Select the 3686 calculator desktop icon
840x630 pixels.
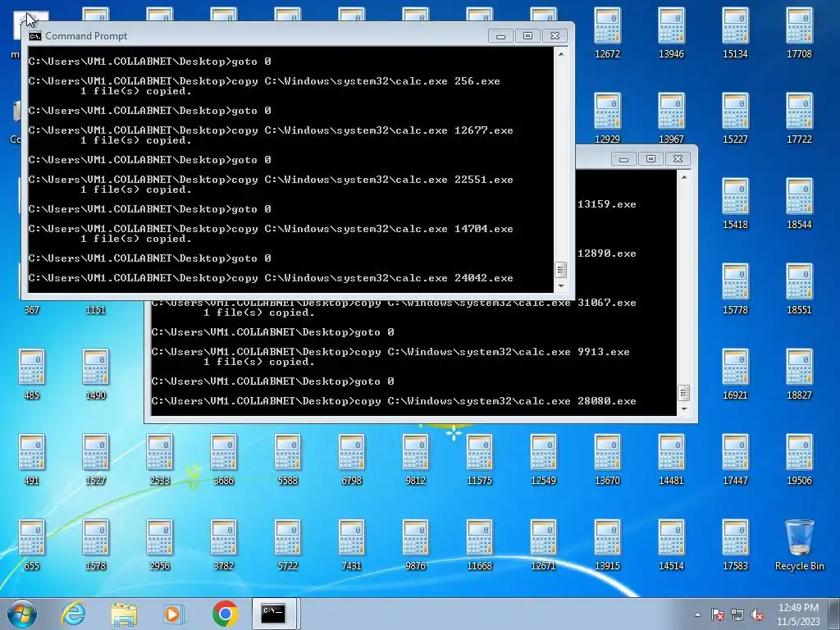(x=223, y=459)
